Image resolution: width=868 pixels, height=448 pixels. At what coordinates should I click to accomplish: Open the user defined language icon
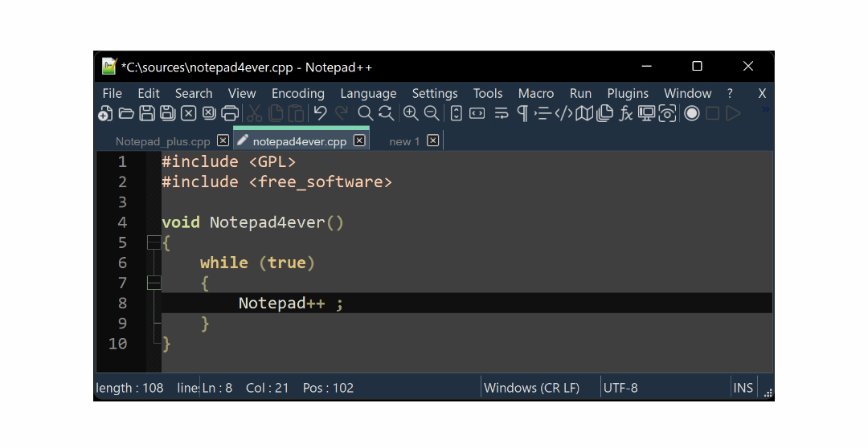563,113
